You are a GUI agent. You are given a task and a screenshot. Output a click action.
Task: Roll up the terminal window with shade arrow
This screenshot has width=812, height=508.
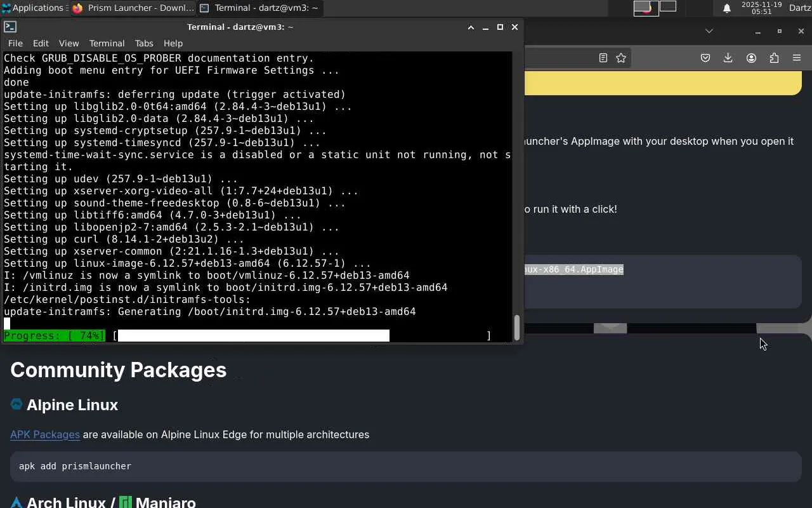471,27
